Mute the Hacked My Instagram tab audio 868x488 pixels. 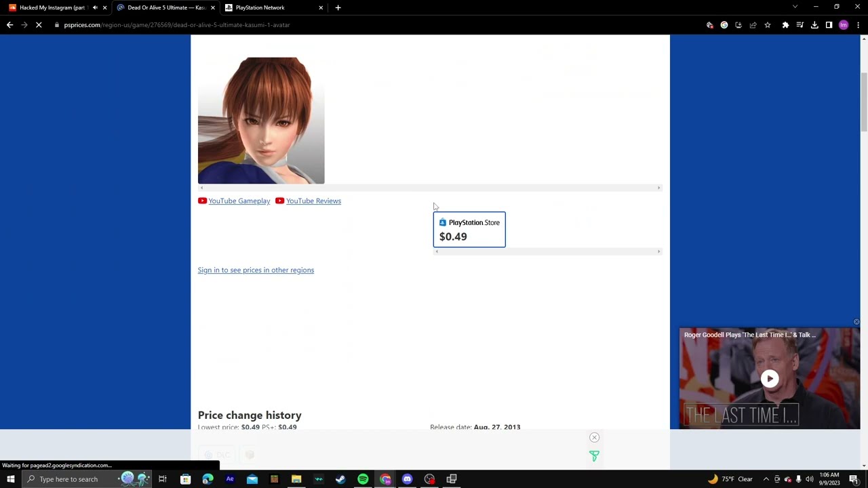pos(95,7)
